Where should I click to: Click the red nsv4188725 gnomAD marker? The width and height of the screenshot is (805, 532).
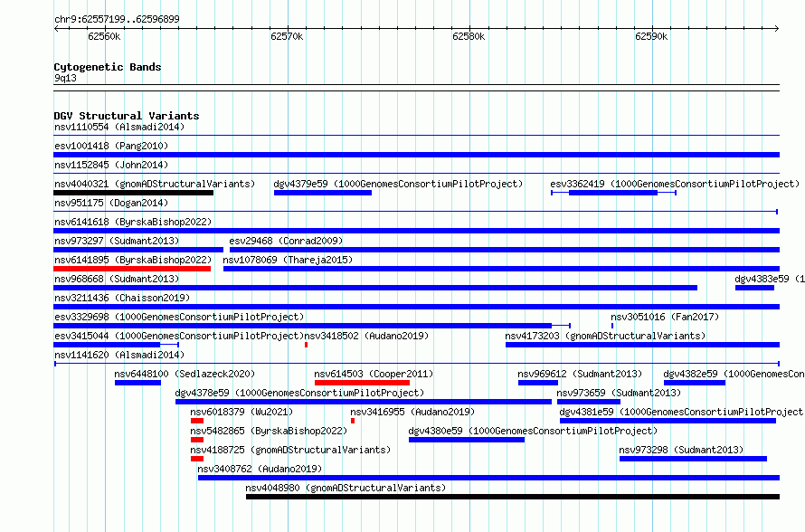click(x=197, y=459)
